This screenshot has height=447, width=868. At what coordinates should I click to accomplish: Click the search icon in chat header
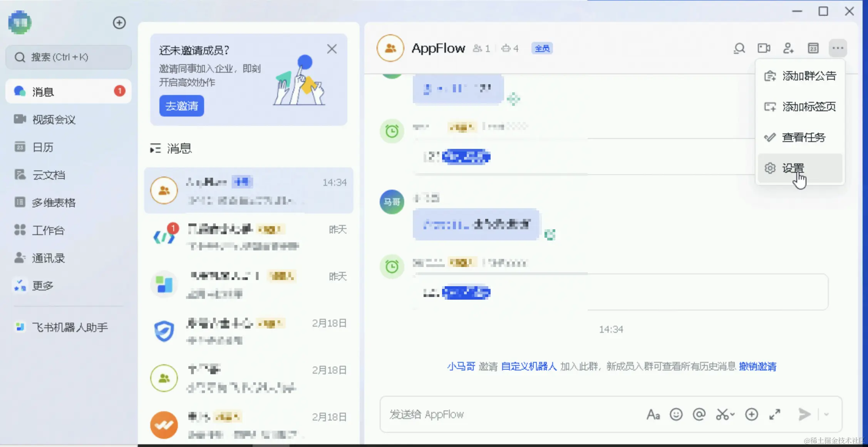(x=739, y=48)
